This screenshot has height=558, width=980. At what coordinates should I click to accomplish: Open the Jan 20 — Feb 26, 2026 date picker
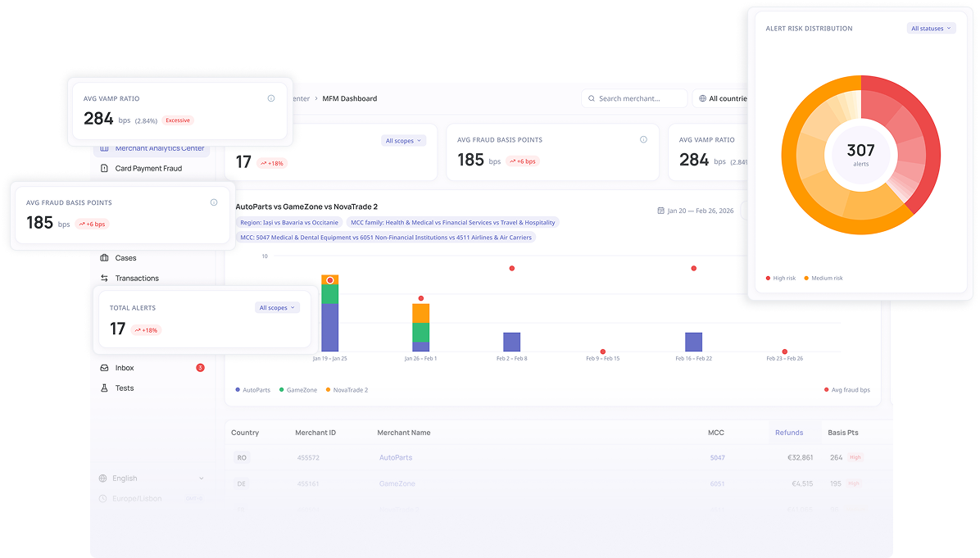click(696, 211)
